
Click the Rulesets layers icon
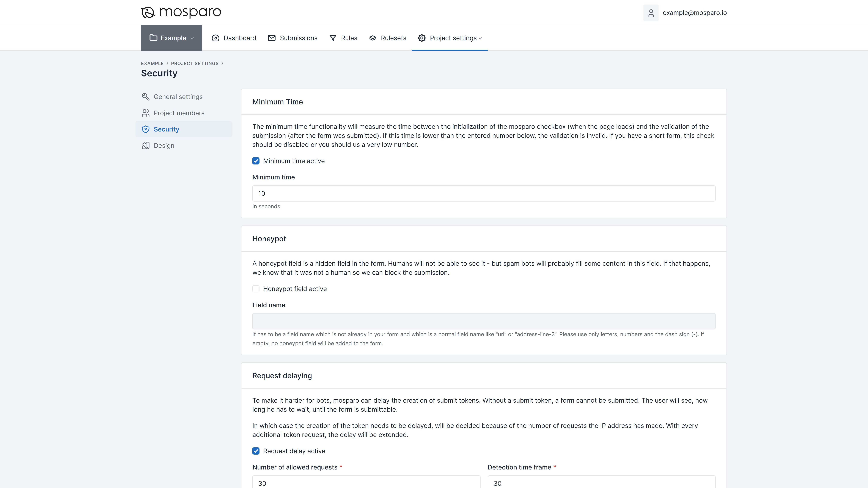(373, 38)
